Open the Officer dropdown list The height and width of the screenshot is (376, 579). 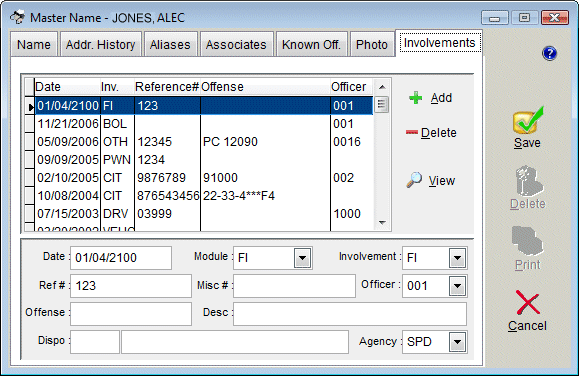coord(457,286)
